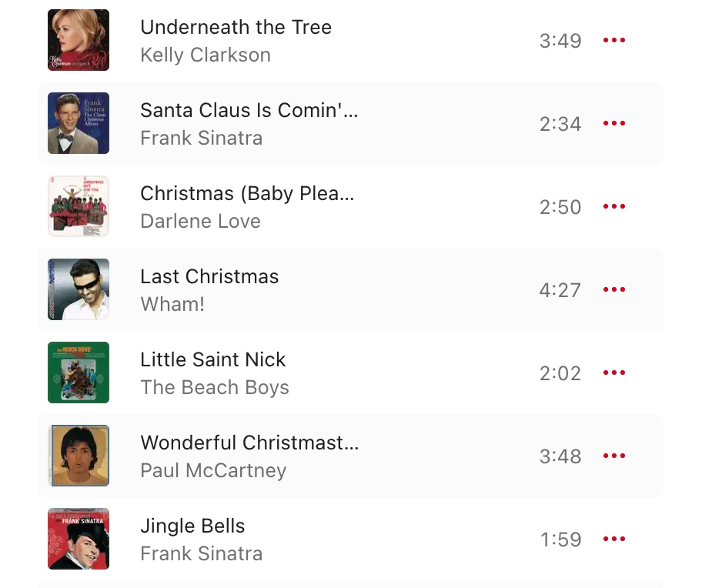Select Paul McCartney album thumbnail
Viewport: 702px width, 588px height.
[79, 456]
